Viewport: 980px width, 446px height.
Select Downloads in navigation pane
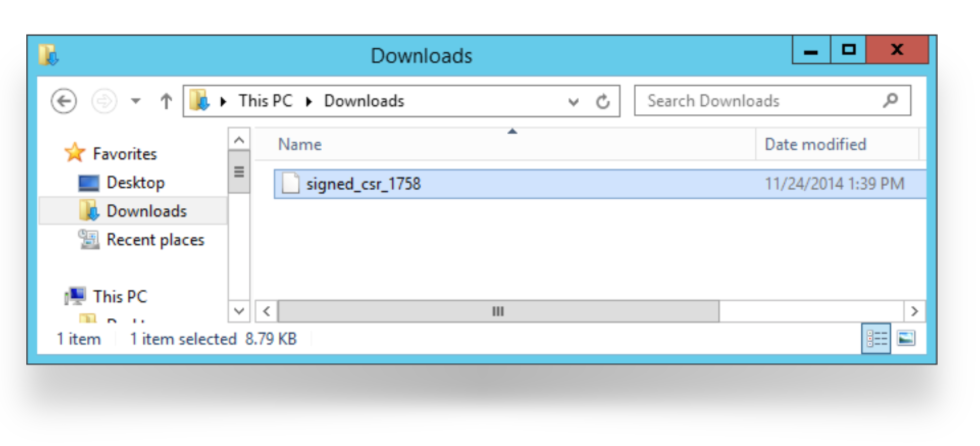pyautogui.click(x=146, y=211)
